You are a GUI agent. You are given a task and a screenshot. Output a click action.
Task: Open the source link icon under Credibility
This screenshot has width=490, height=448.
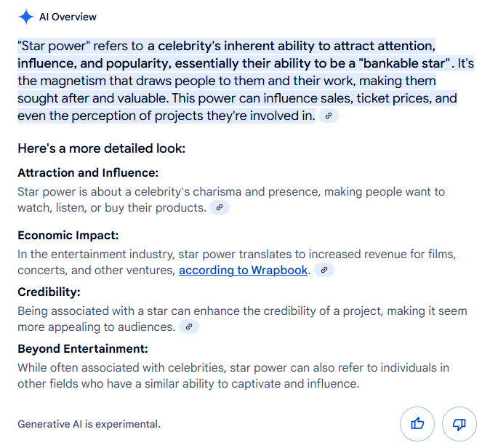pos(189,327)
